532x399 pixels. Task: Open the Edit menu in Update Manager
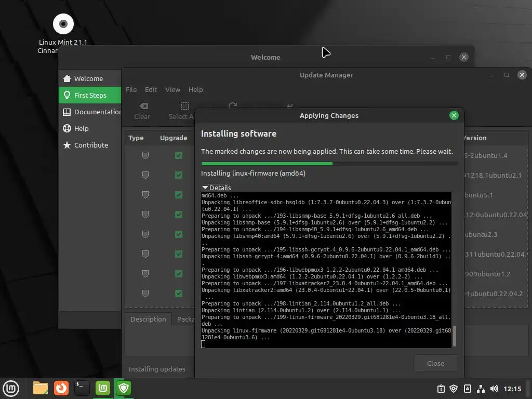[x=151, y=89]
